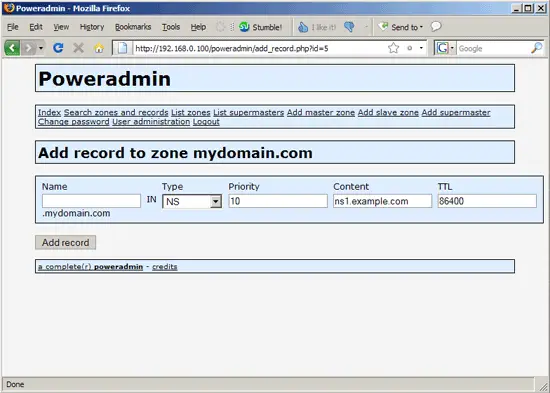Click the stop loading X icon
The image size is (550, 393).
[x=79, y=48]
